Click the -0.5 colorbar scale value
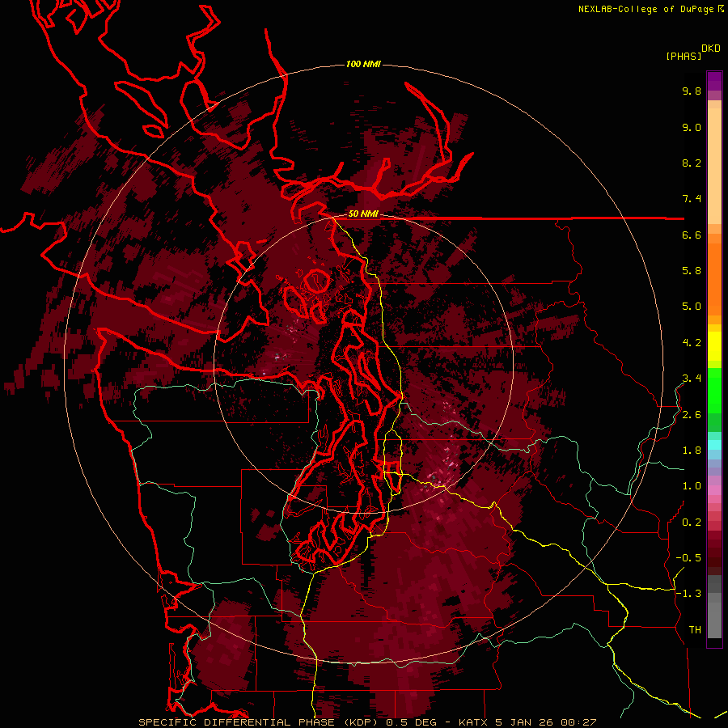 pyautogui.click(x=688, y=558)
